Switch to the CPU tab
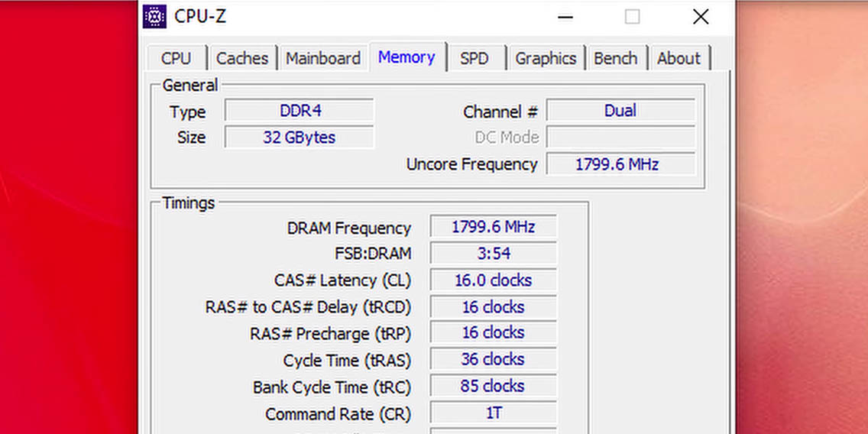Image resolution: width=868 pixels, height=434 pixels. [176, 58]
